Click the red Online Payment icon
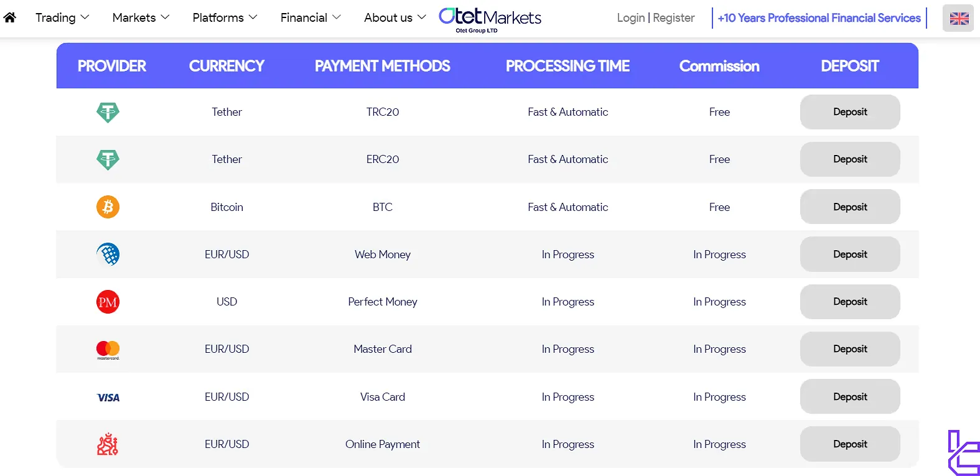Image resolution: width=980 pixels, height=476 pixels. point(108,444)
